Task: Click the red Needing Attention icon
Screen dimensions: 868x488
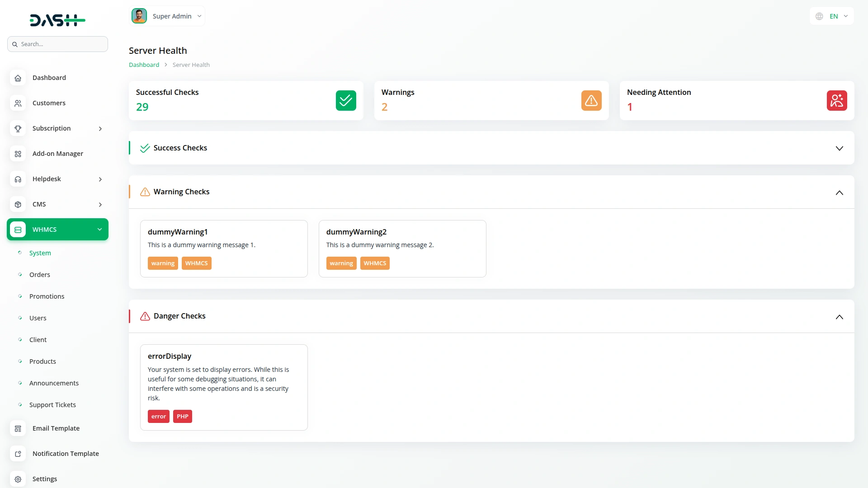Action: pos(836,100)
